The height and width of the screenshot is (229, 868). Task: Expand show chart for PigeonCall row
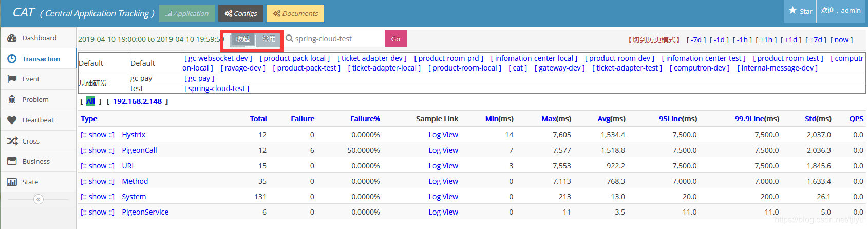[x=98, y=150]
